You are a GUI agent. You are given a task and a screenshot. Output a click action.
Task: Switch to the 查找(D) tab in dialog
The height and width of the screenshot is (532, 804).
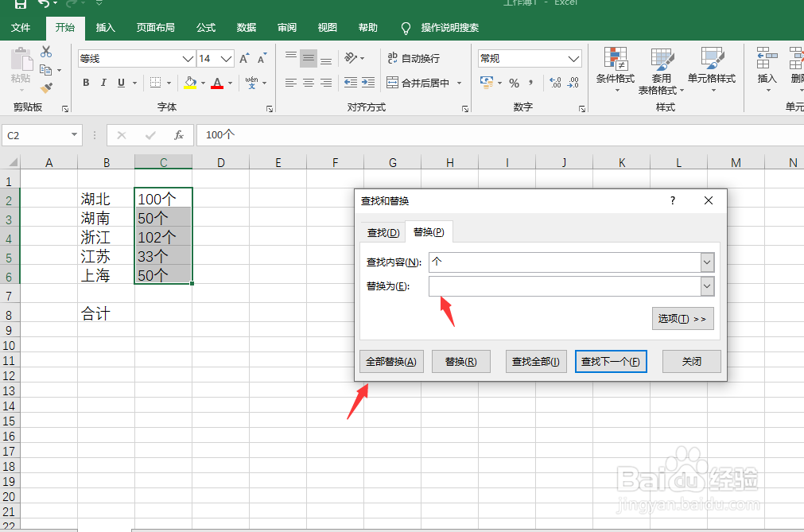click(x=383, y=233)
